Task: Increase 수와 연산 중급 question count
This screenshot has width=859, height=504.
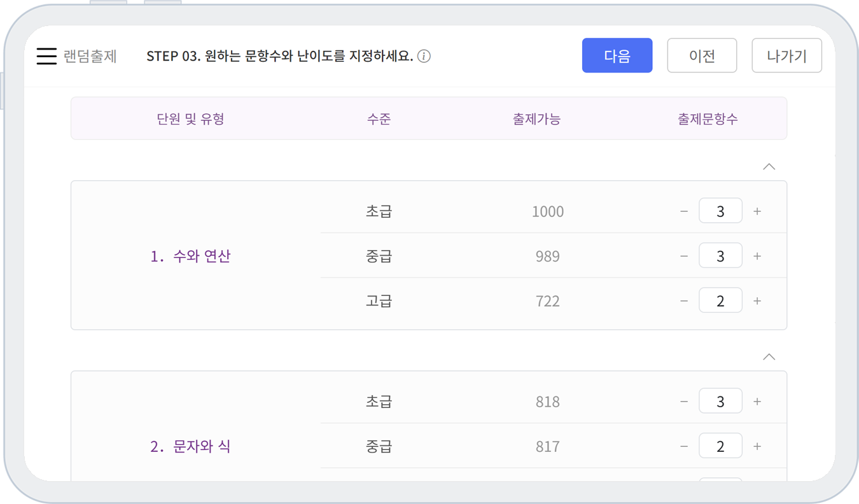Action: 757,256
